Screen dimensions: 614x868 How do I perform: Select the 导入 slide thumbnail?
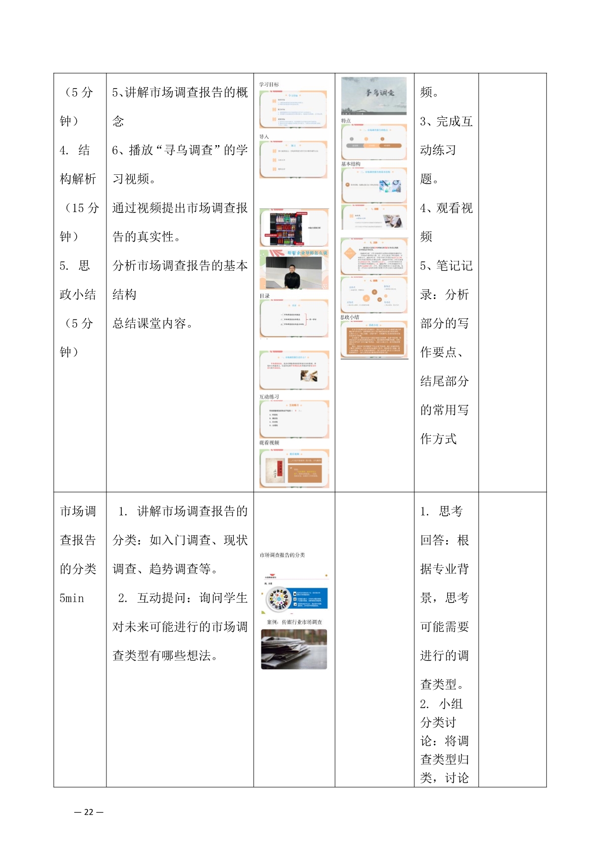[293, 159]
